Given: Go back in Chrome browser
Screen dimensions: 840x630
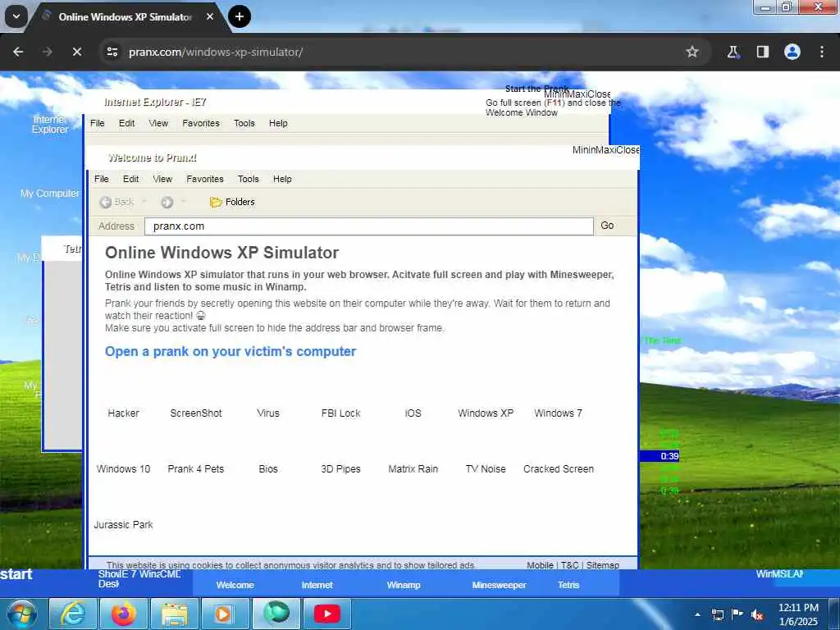Looking at the screenshot, I should click(x=18, y=52).
